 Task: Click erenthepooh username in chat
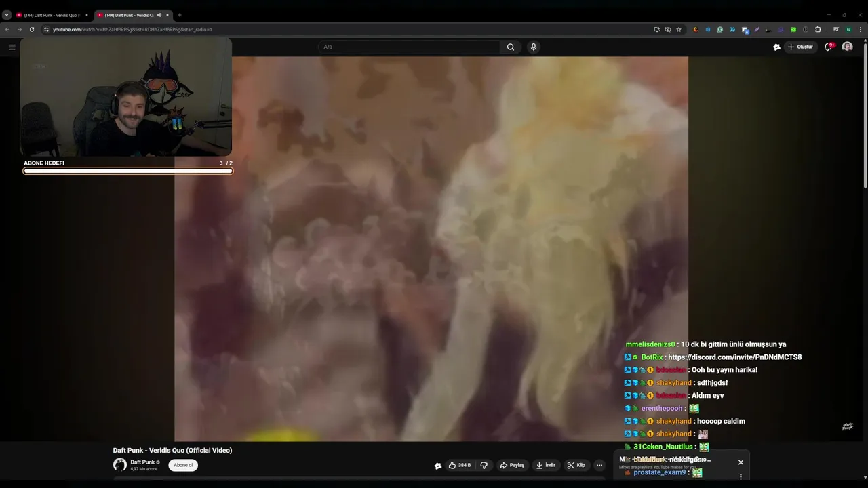662,409
